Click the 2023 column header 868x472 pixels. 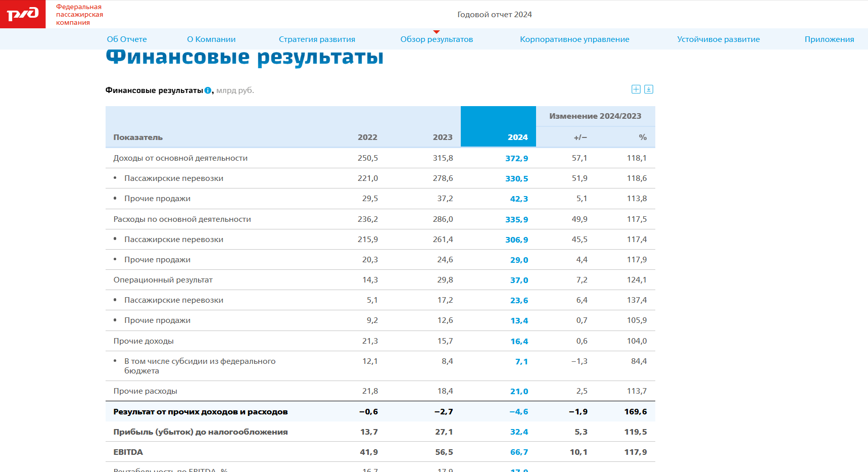[442, 137]
